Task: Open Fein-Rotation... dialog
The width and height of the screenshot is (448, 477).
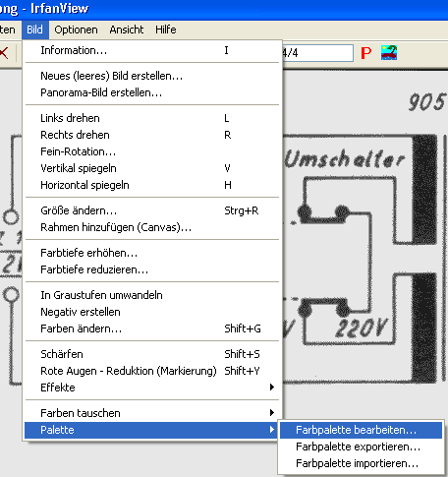Action: tap(152, 151)
